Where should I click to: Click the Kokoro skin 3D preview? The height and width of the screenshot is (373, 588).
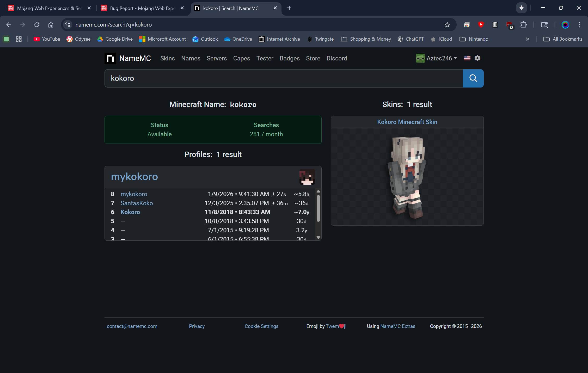(407, 177)
